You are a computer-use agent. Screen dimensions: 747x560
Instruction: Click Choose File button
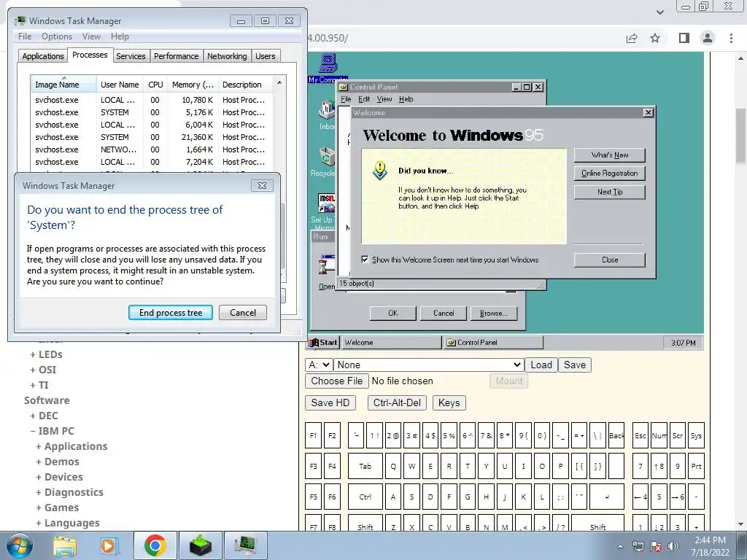tap(337, 381)
